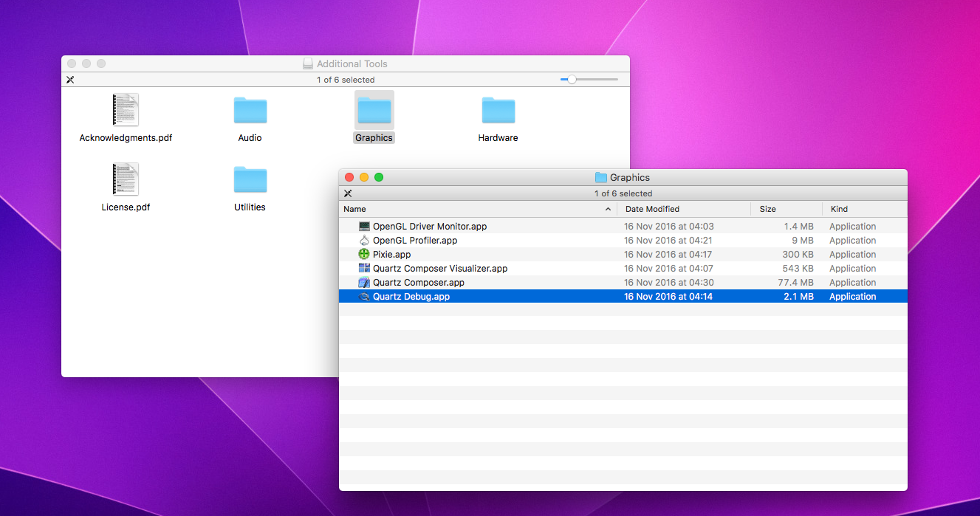Screen dimensions: 980x516
Task: Minimize the Graphics window with yellow button
Action: click(x=364, y=177)
